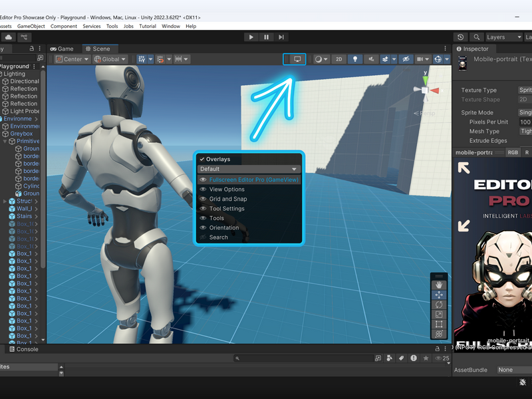The image size is (532, 399).
Task: Toggle scene lighting bulb
Action: [x=355, y=59]
